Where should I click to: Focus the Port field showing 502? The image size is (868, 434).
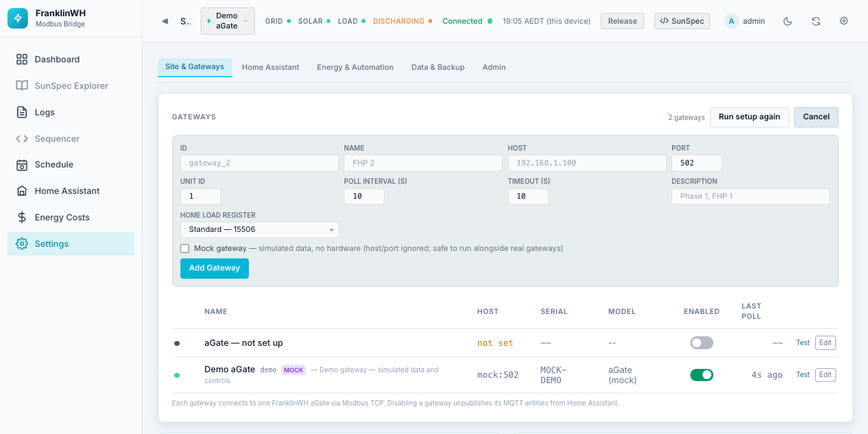click(x=696, y=163)
